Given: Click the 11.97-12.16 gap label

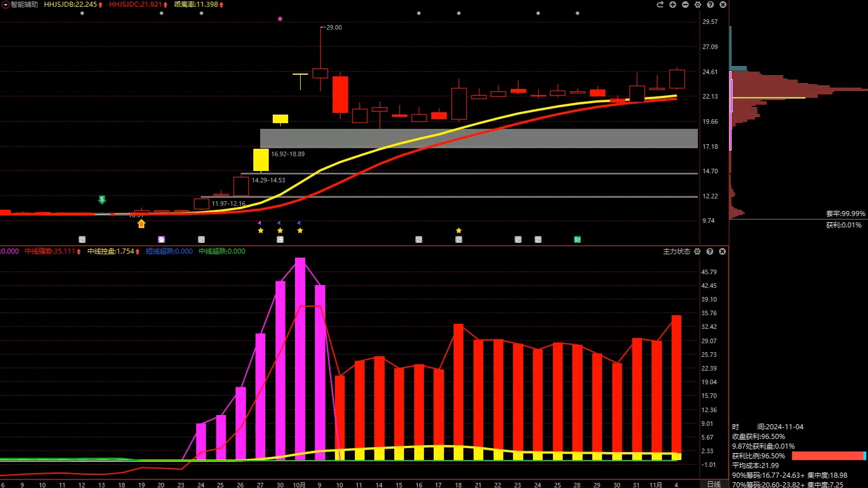Looking at the screenshot, I should [x=228, y=204].
